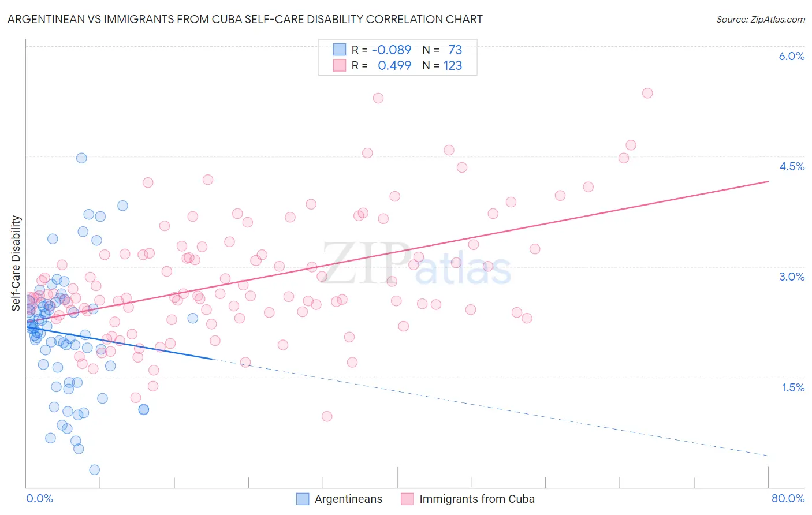Click the highest pink data point near 5.4%
The width and height of the screenshot is (812, 515).
click(x=647, y=93)
